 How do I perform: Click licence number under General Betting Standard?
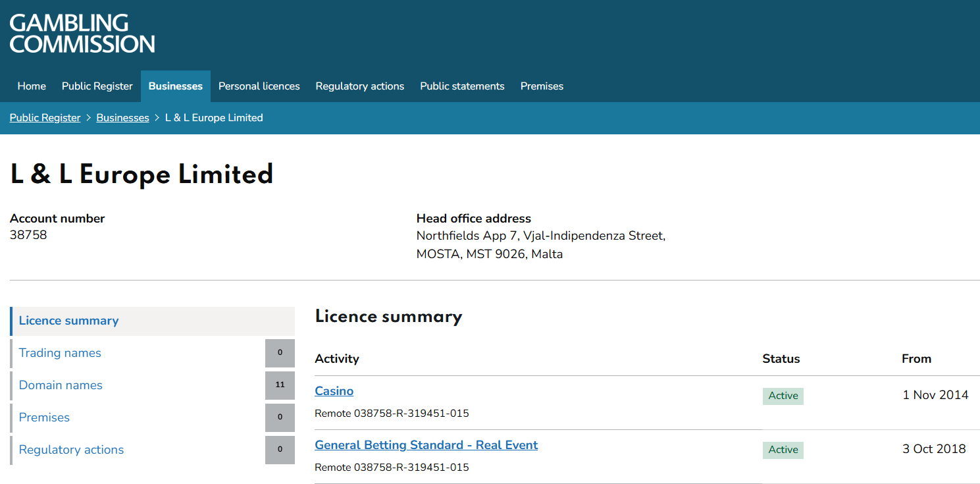coord(392,468)
